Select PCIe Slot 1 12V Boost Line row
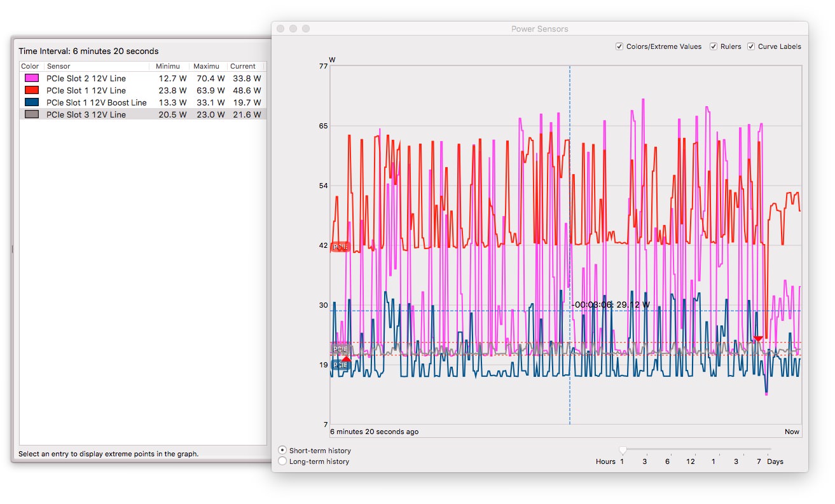835x504 pixels. (x=142, y=102)
